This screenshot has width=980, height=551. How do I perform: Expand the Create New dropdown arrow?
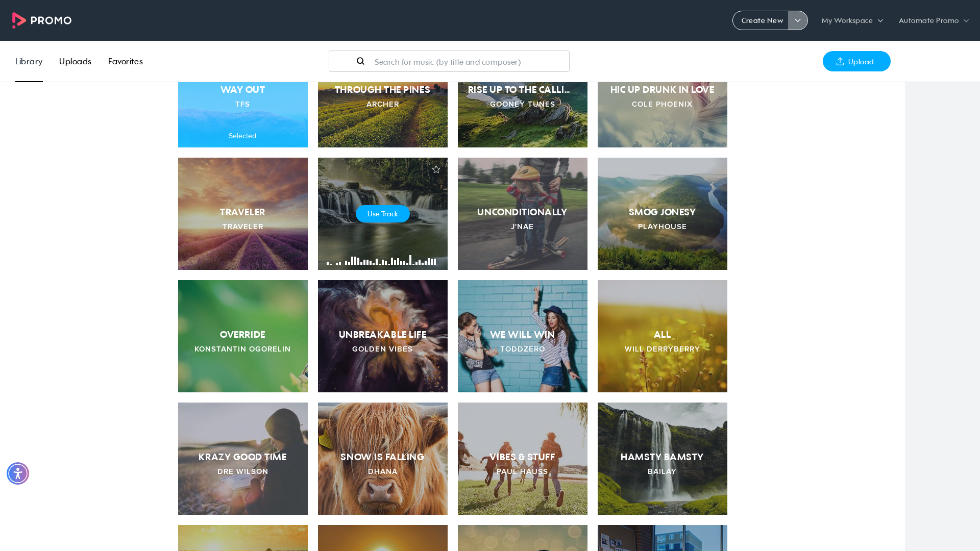798,20
